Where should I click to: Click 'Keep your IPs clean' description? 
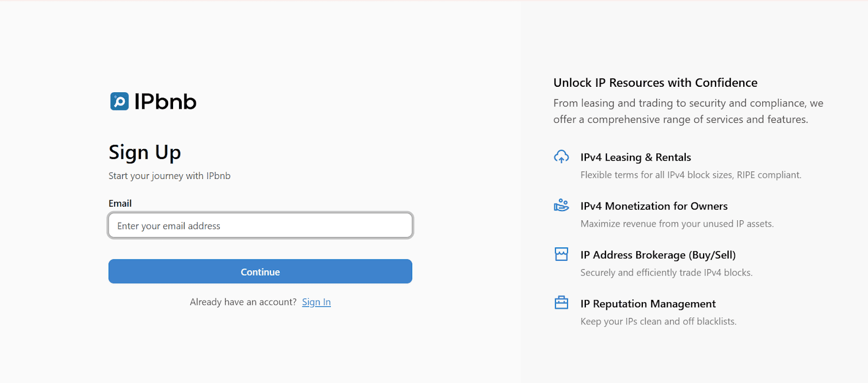click(658, 321)
